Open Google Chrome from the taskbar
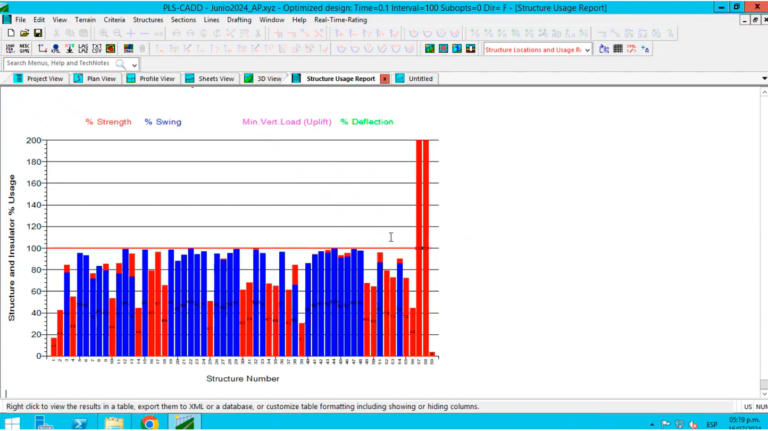The height and width of the screenshot is (431, 768). pos(149,423)
